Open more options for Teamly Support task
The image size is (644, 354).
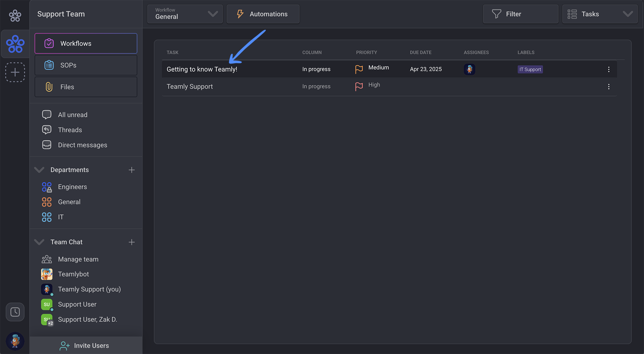[x=609, y=87]
